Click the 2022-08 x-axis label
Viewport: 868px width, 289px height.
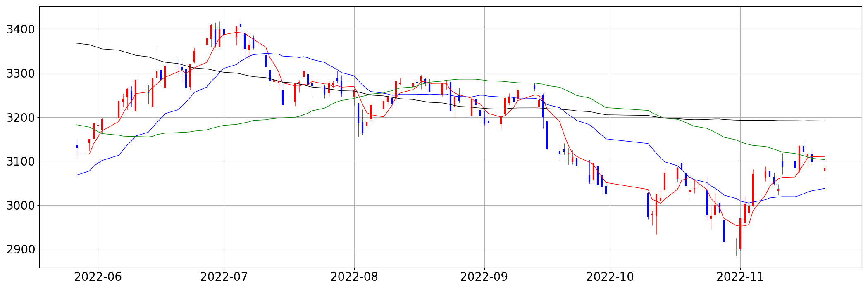coord(354,277)
